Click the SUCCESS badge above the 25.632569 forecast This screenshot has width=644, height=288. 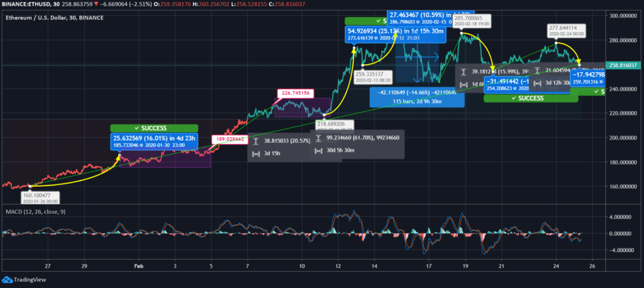[154, 128]
